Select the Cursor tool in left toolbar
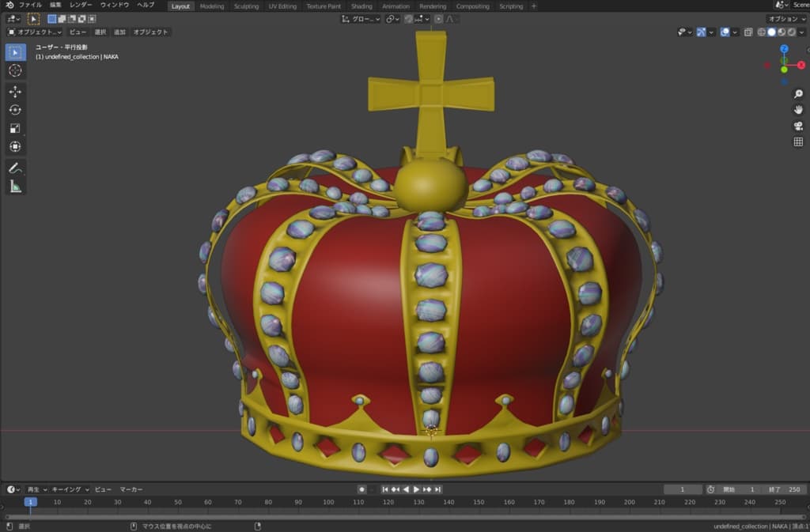Screen dimensions: 810x532 tap(15, 70)
